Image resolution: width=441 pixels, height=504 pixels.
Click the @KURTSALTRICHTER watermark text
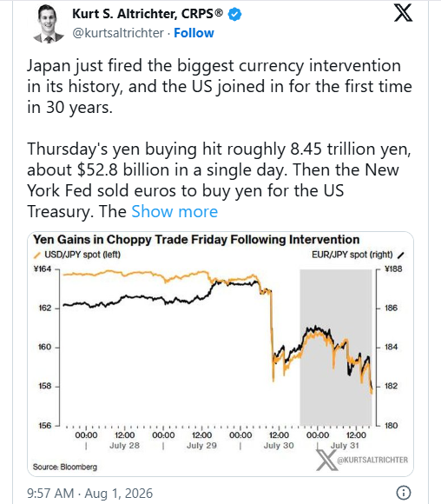click(372, 460)
